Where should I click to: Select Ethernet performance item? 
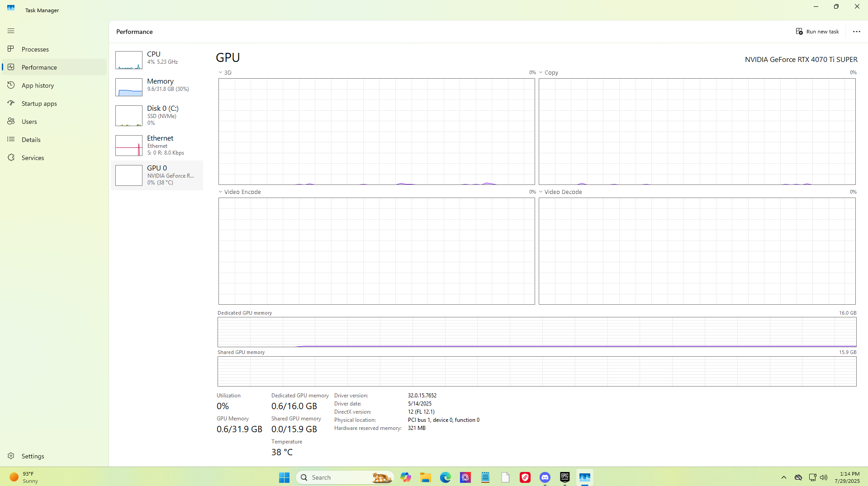click(x=157, y=146)
